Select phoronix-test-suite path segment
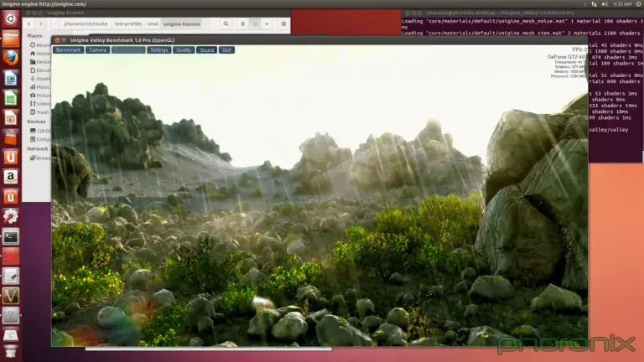The width and height of the screenshot is (644, 362). (x=86, y=24)
